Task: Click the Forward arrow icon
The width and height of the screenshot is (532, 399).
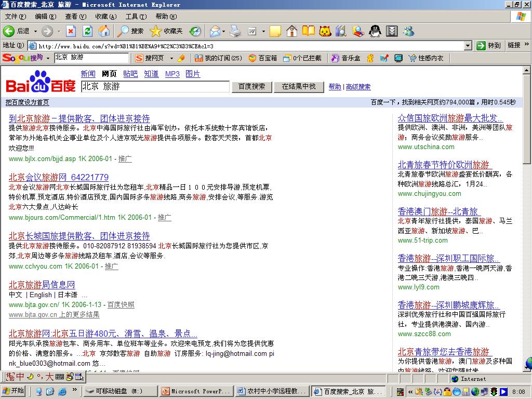Action: 47,31
